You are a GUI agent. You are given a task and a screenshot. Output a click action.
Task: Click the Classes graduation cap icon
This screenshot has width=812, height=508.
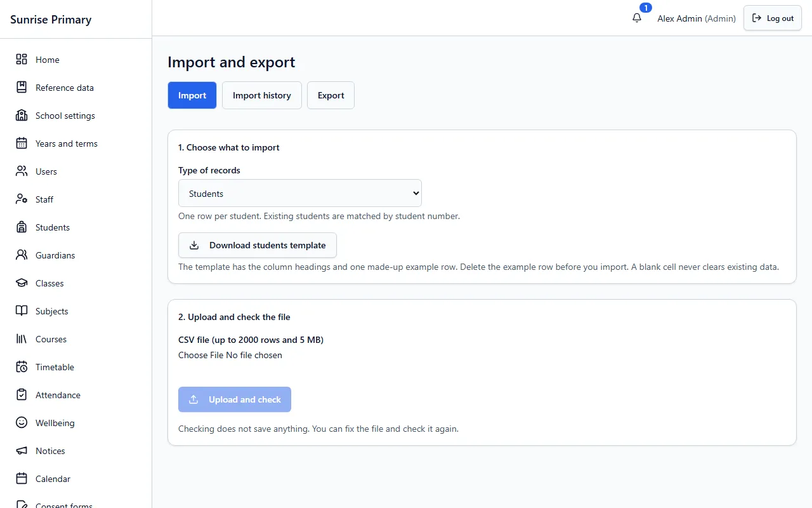(x=22, y=283)
